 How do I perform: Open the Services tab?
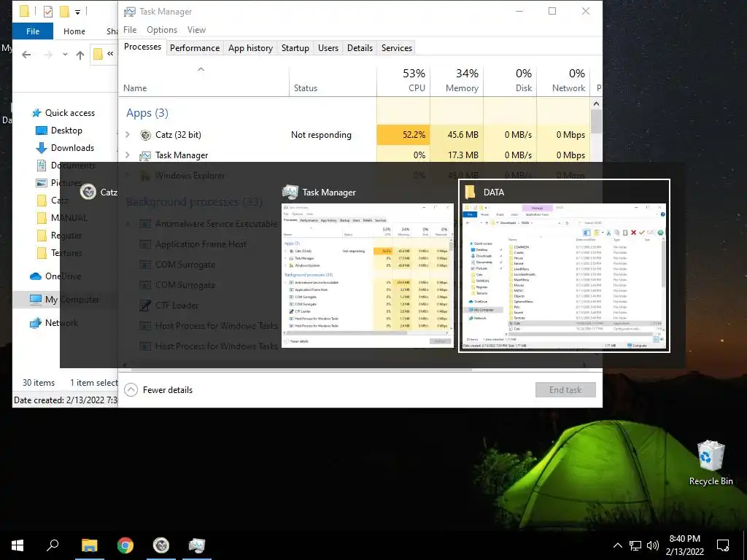(x=396, y=47)
